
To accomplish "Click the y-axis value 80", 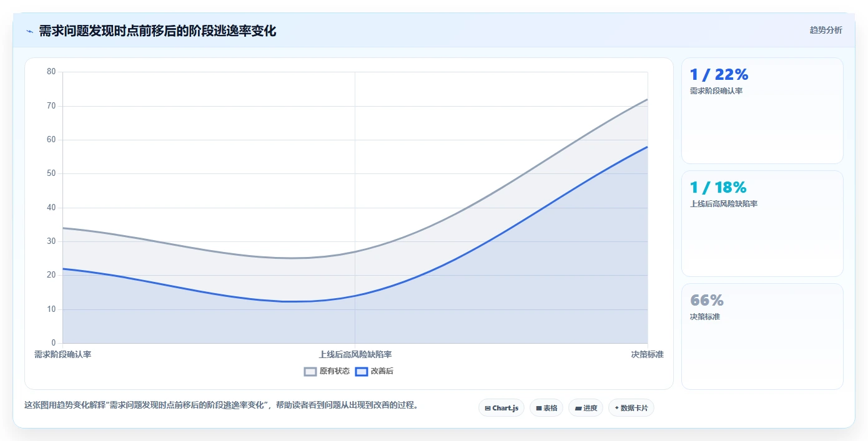I will coord(51,72).
